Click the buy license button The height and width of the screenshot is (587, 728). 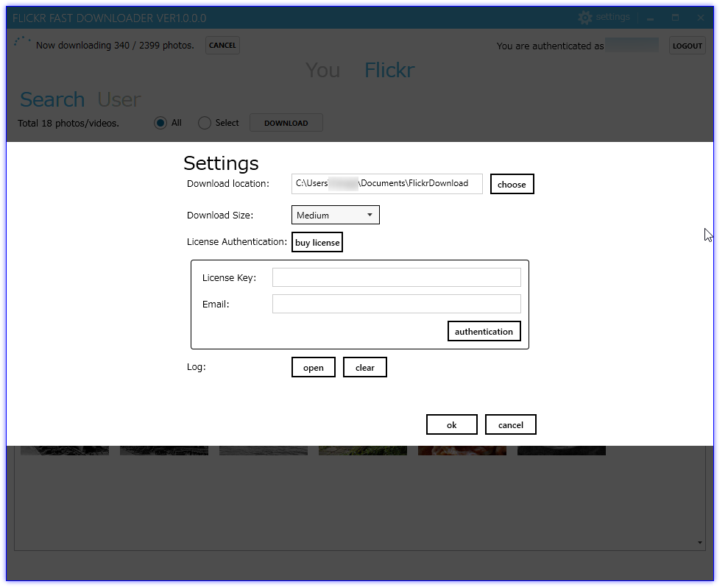[x=317, y=242]
